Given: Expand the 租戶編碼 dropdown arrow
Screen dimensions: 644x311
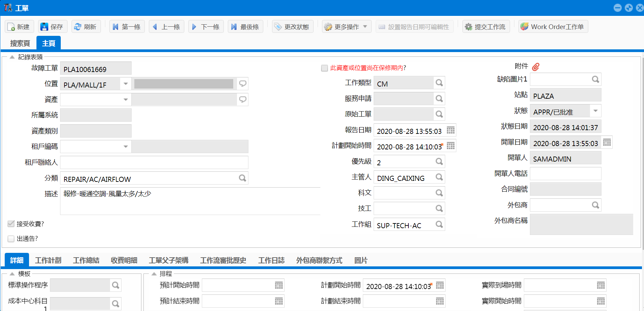Looking at the screenshot, I should tap(126, 146).
